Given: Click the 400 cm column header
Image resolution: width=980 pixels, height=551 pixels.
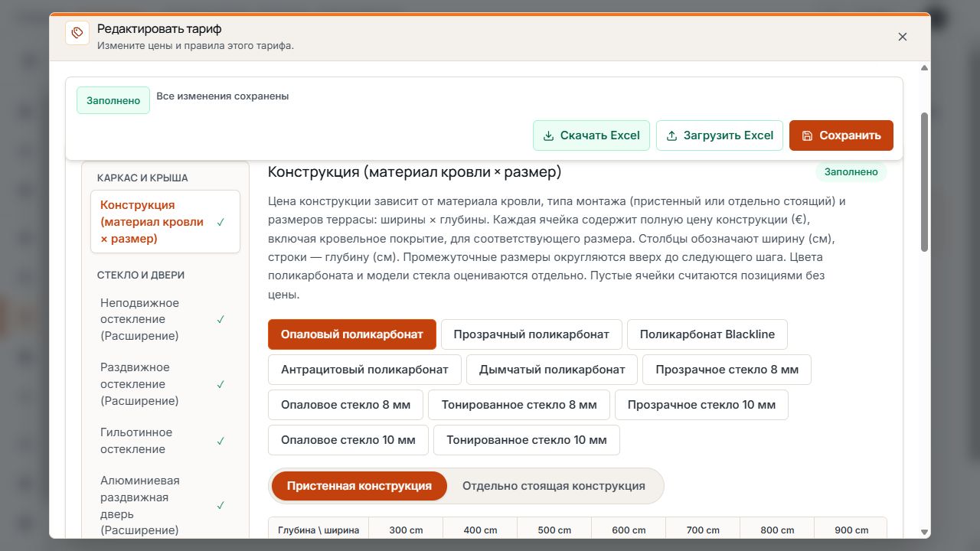Looking at the screenshot, I should 480,530.
